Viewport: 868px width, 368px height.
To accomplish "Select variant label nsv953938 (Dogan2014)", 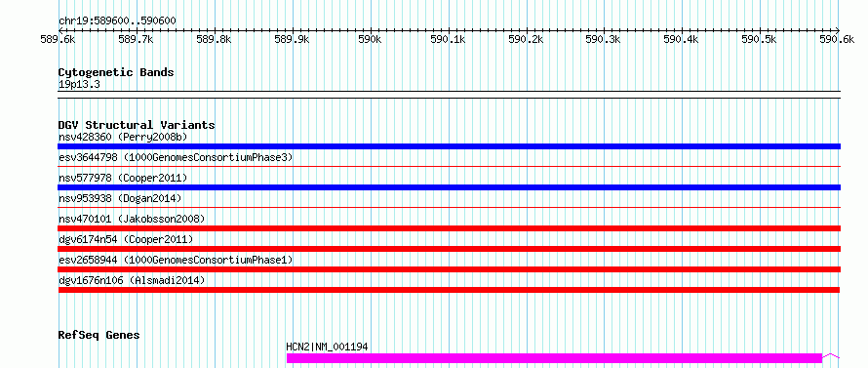I will click(x=120, y=198).
